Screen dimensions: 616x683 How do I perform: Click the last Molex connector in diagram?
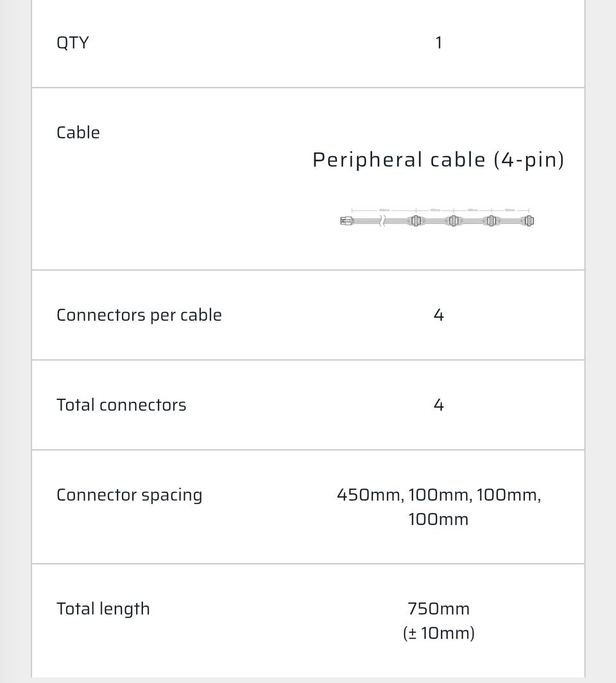pyautogui.click(x=529, y=221)
